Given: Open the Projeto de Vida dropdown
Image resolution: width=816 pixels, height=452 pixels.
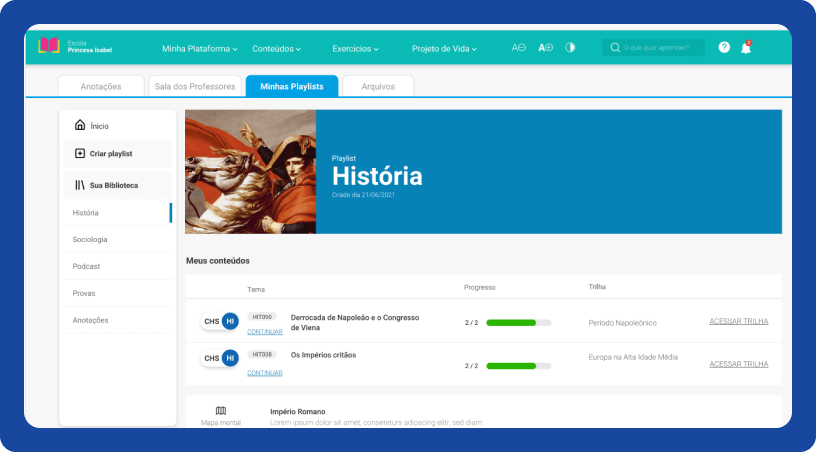Looking at the screenshot, I should [444, 48].
